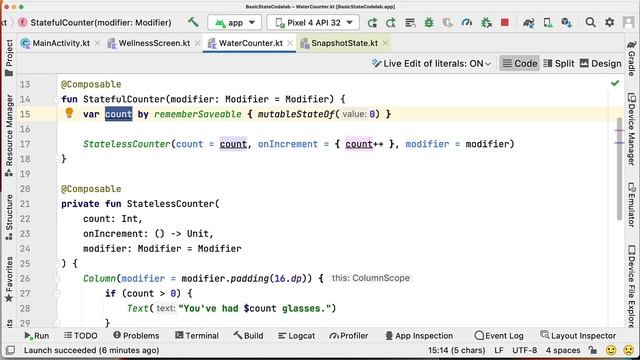Click the editor vertical scrollbar thumb

coord(619,169)
